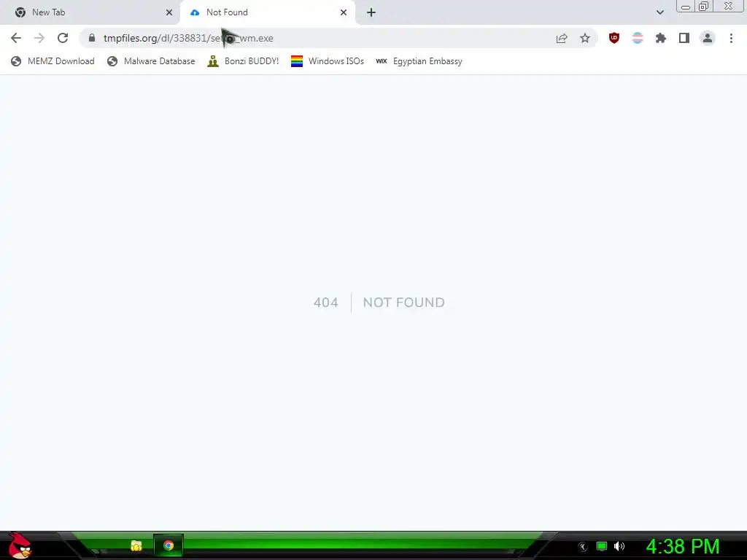The image size is (747, 560).
Task: Open Bonzi BUDDY! bookmark
Action: [243, 61]
